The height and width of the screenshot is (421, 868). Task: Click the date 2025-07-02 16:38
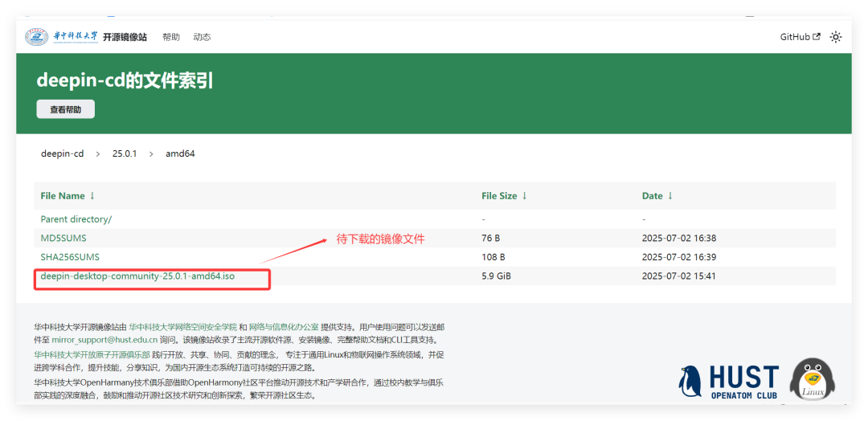678,238
